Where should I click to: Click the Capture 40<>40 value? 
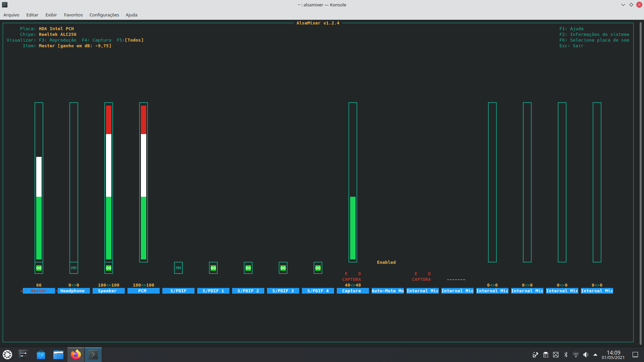point(353,285)
